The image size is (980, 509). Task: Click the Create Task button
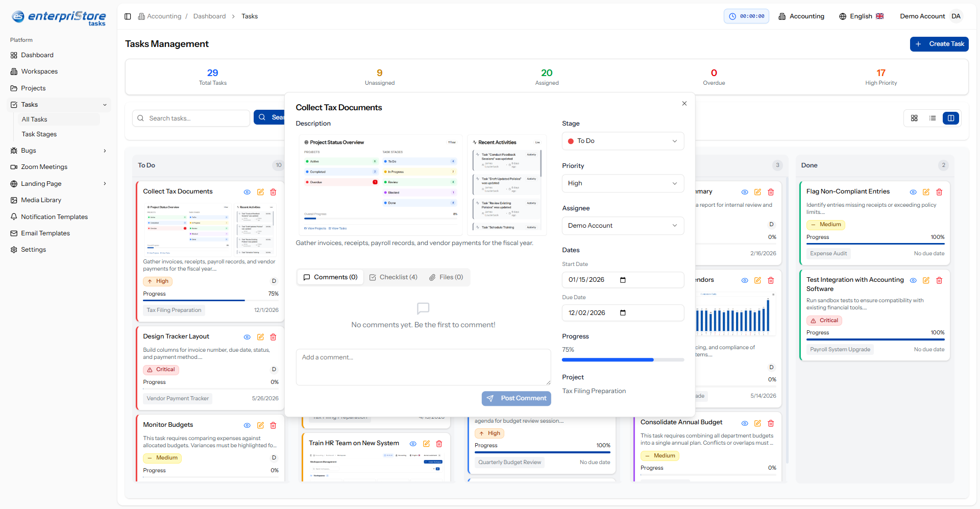point(939,44)
